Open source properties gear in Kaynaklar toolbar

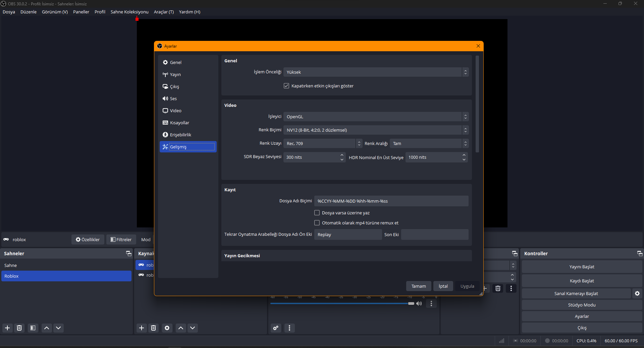167,328
